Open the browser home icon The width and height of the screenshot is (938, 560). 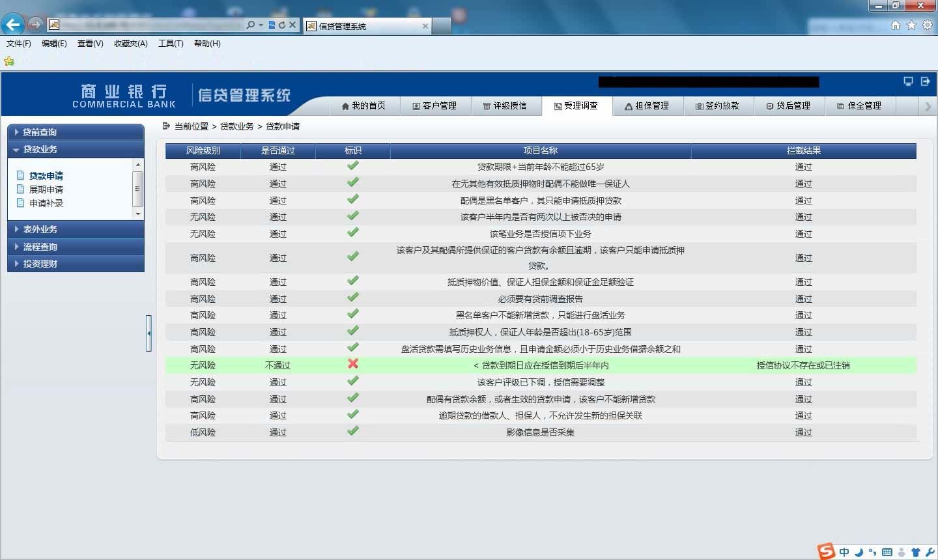896,25
